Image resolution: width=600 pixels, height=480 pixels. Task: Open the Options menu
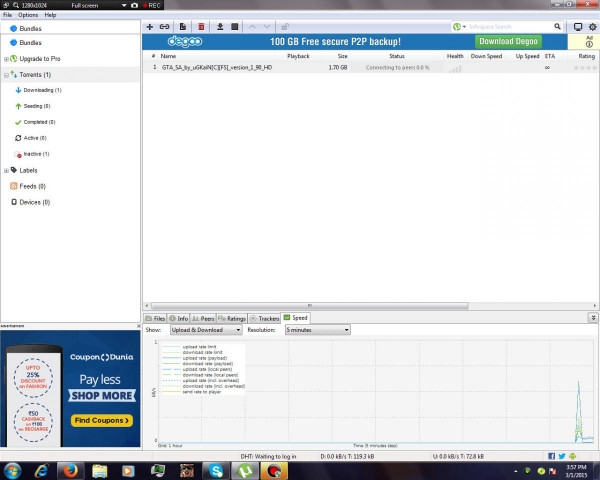click(x=28, y=15)
